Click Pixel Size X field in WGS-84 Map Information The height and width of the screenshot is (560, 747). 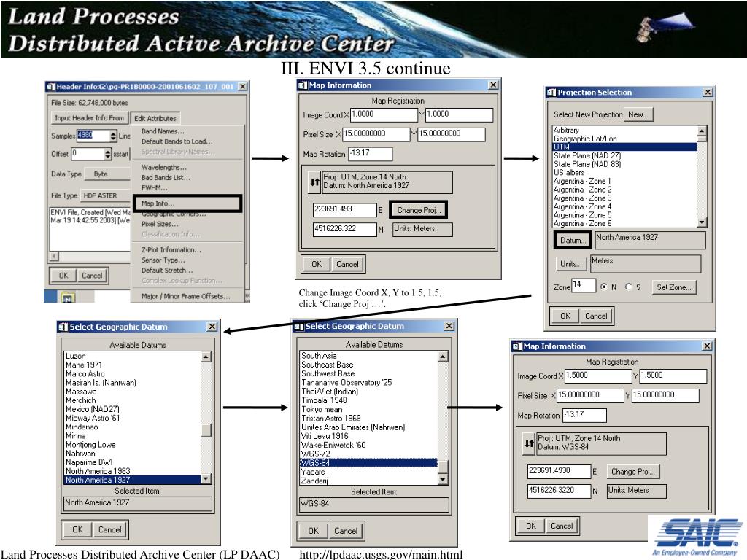pyautogui.click(x=590, y=395)
